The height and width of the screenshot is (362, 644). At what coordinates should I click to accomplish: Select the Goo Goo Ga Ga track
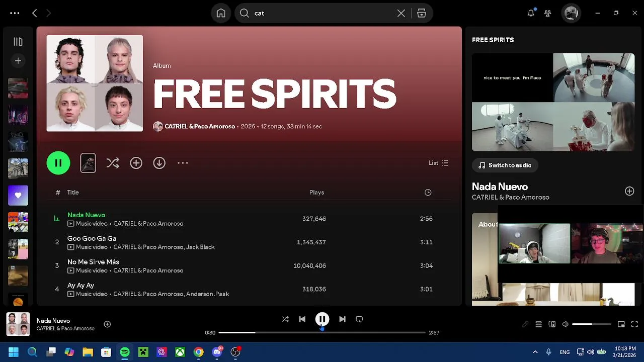tap(249, 242)
